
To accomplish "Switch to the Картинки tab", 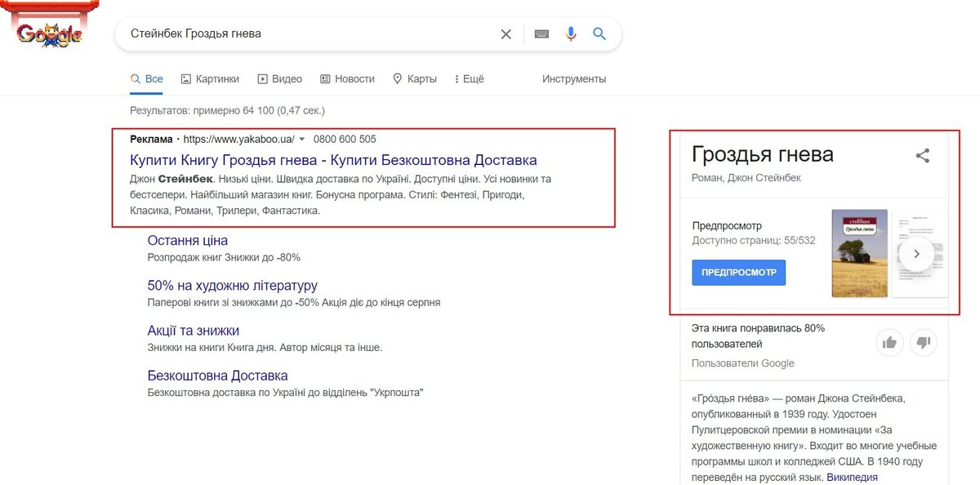I will 210,79.
